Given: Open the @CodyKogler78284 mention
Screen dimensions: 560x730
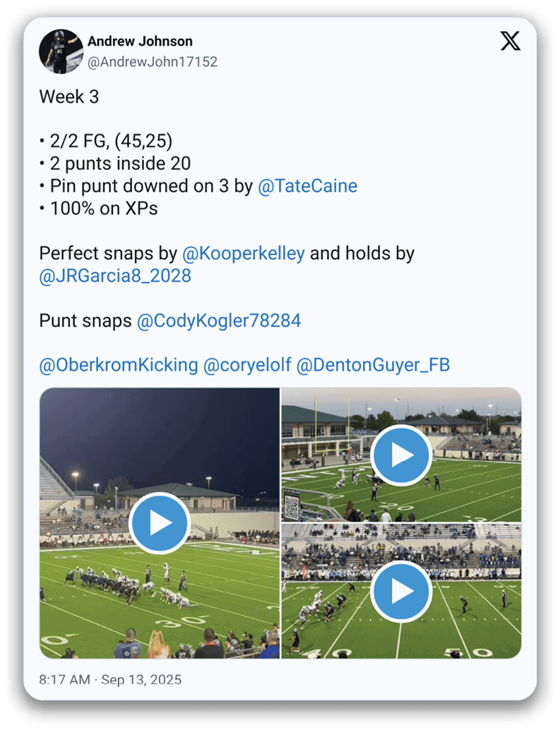Looking at the screenshot, I should pyautogui.click(x=219, y=321).
